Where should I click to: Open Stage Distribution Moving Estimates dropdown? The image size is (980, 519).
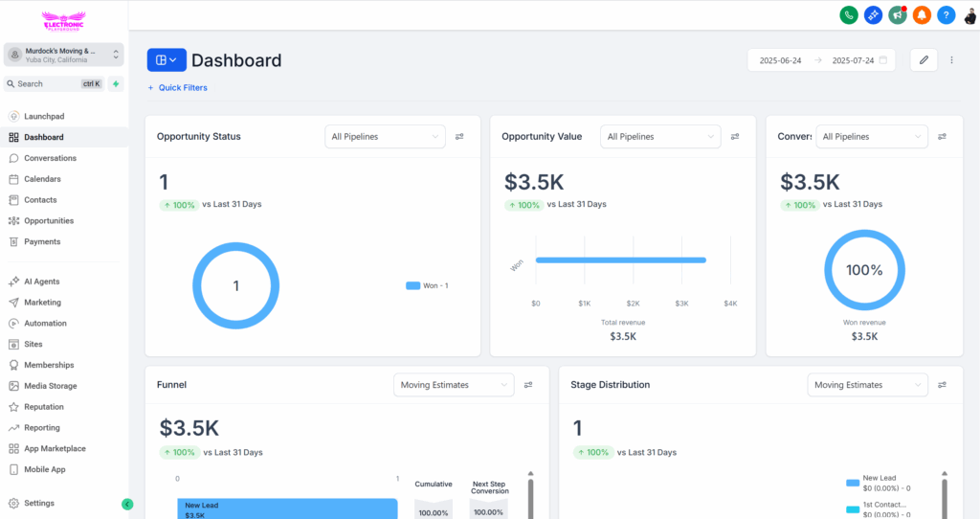pos(867,385)
